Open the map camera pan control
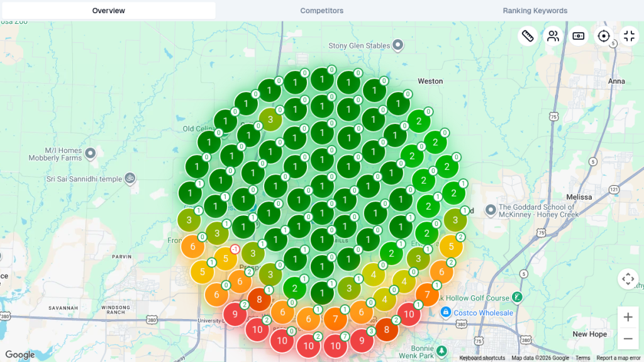 (628, 280)
